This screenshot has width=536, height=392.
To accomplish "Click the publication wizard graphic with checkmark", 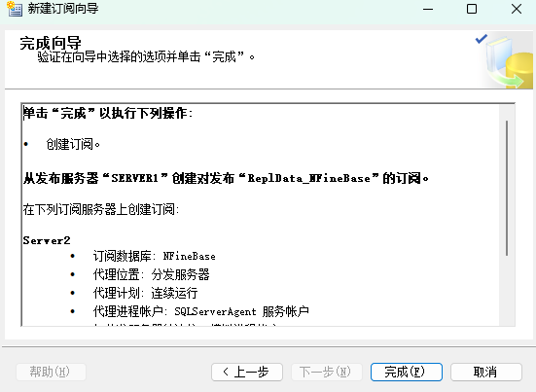I will (505, 61).
